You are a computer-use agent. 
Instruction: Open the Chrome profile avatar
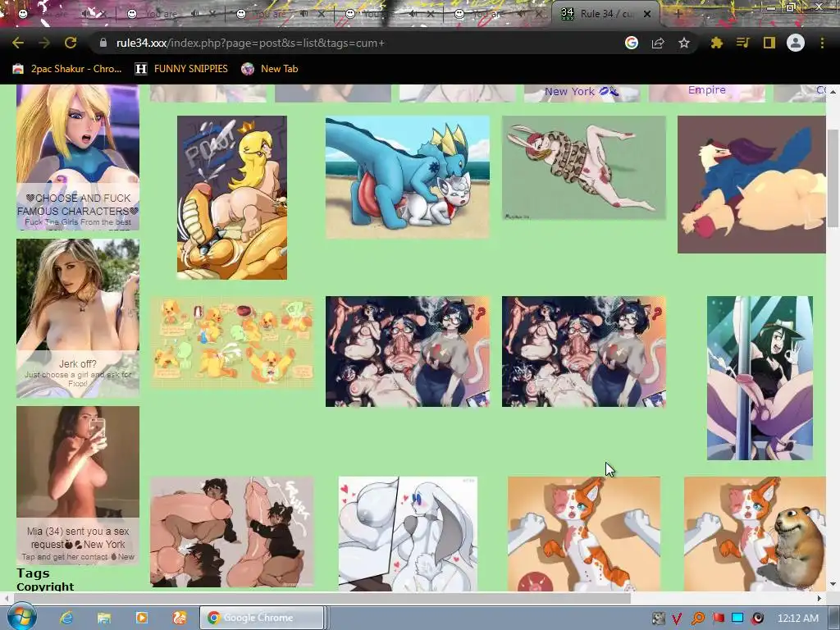796,43
